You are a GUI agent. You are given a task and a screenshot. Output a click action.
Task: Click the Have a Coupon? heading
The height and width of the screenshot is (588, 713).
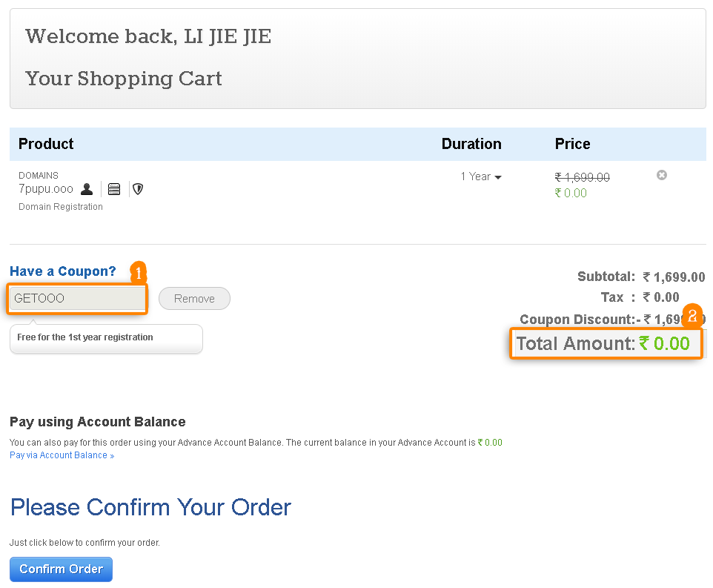click(63, 271)
